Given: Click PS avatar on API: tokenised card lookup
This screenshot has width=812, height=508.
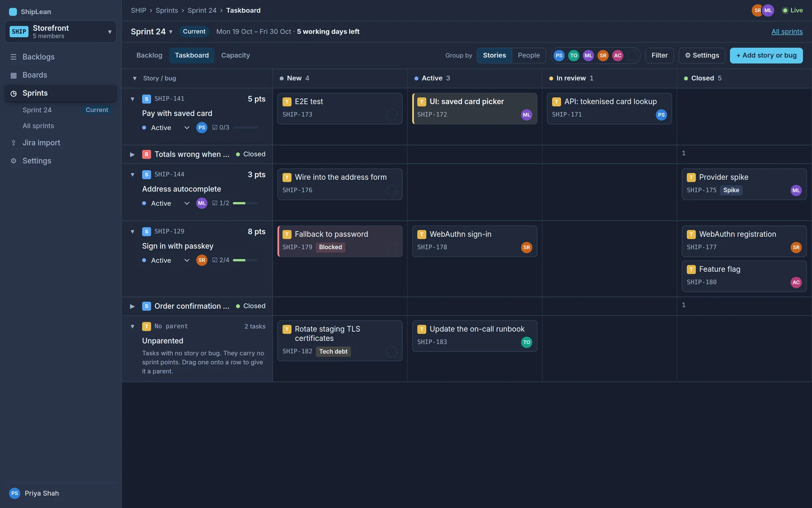Looking at the screenshot, I should (661, 115).
